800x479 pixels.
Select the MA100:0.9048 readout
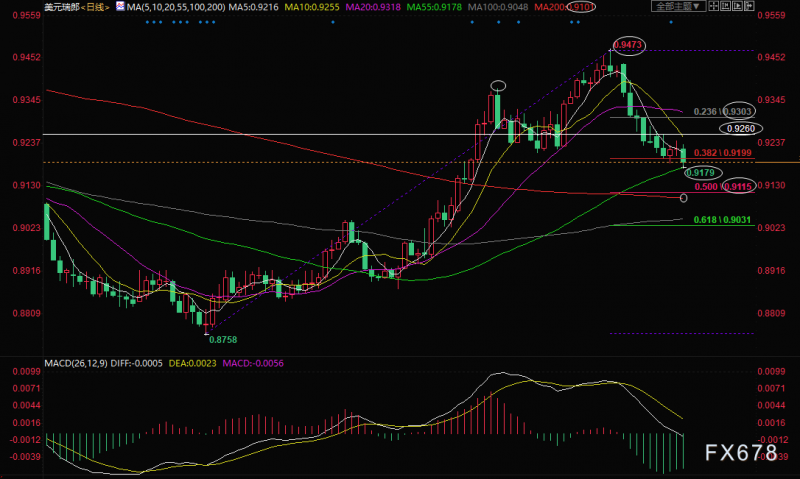point(498,7)
